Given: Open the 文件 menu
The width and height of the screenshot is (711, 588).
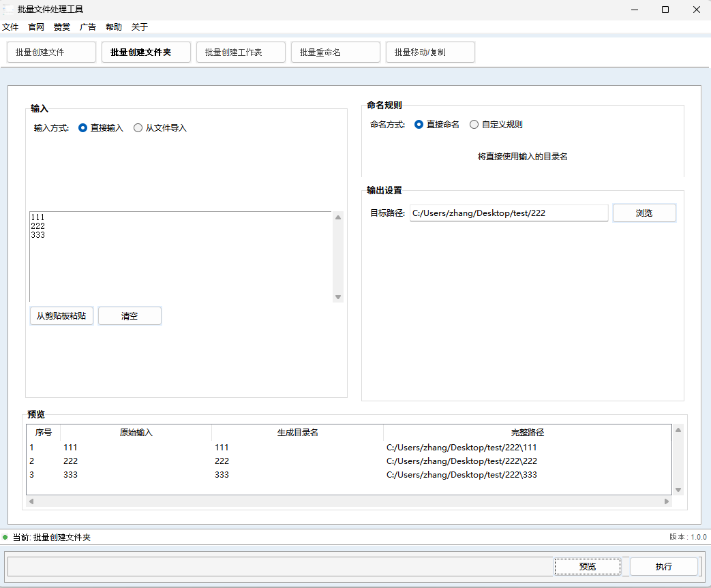Looking at the screenshot, I should (11, 27).
